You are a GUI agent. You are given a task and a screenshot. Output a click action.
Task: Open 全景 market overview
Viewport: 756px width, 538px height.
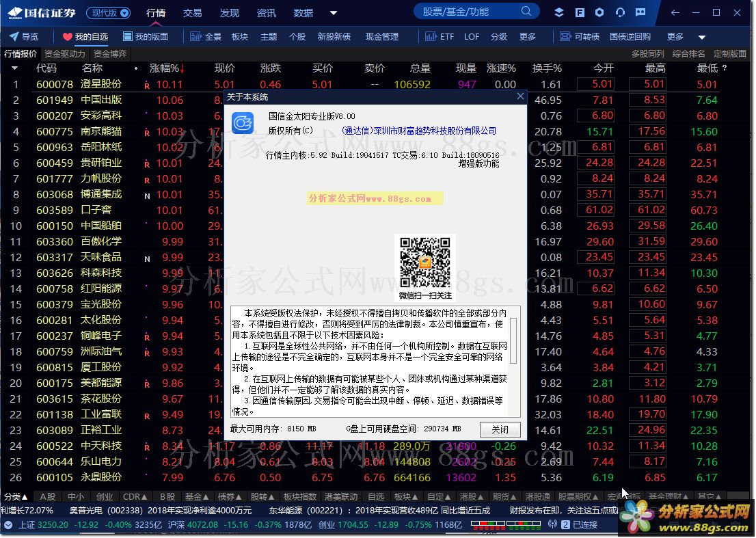[x=206, y=37]
